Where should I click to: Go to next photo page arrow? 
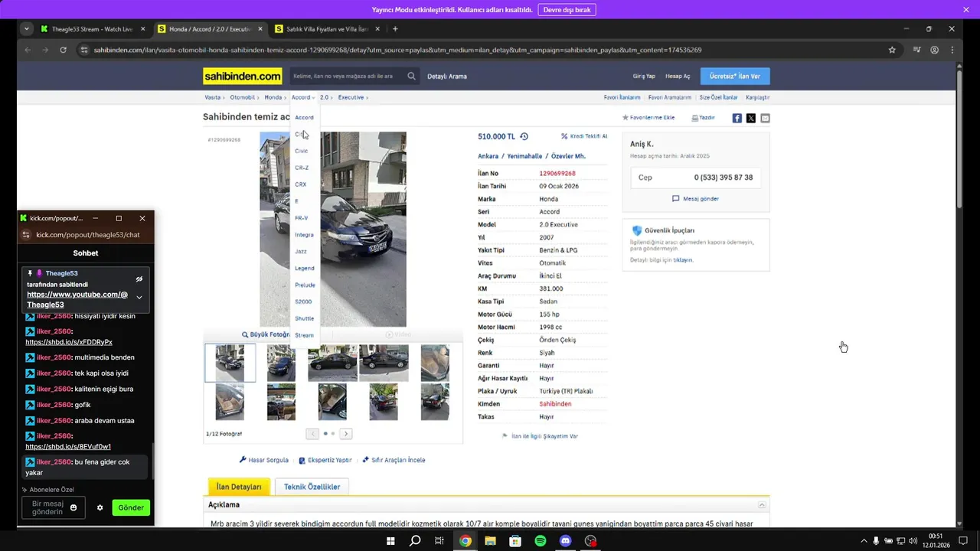345,433
